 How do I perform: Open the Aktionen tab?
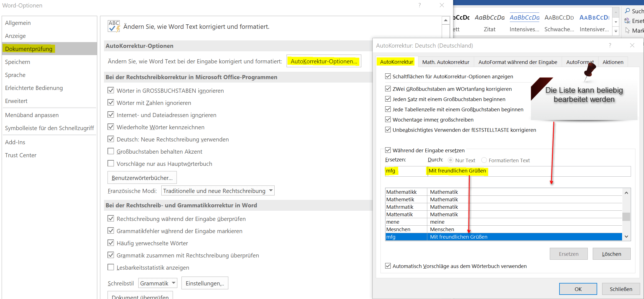[x=613, y=62]
